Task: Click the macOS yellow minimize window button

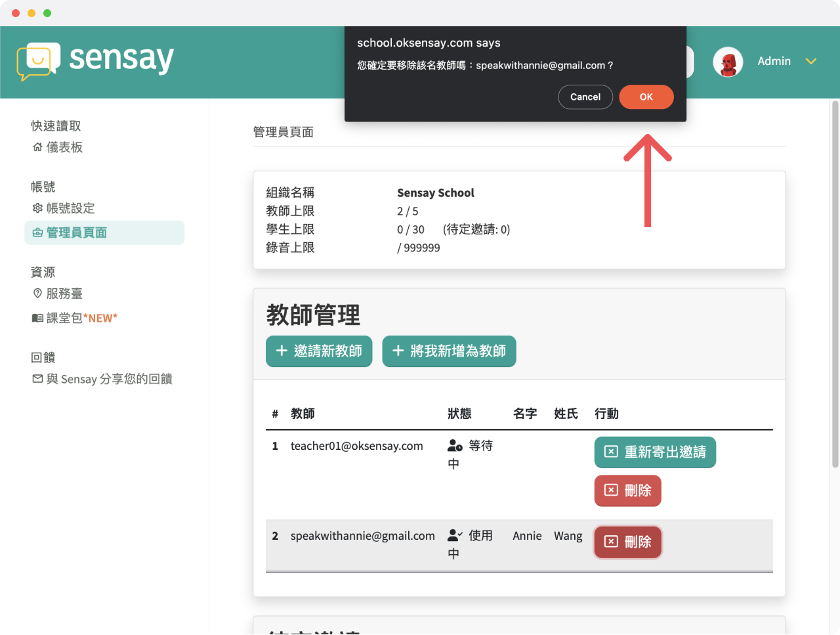Action: click(x=31, y=13)
